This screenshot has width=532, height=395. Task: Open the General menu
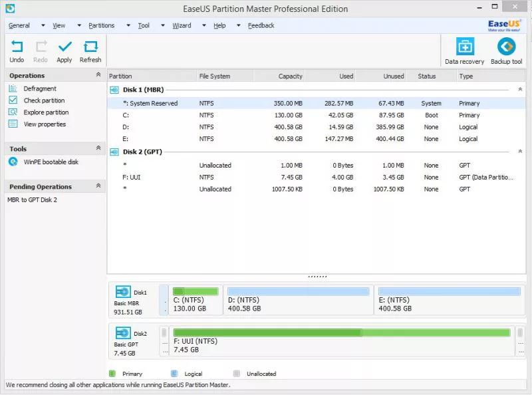(x=19, y=25)
